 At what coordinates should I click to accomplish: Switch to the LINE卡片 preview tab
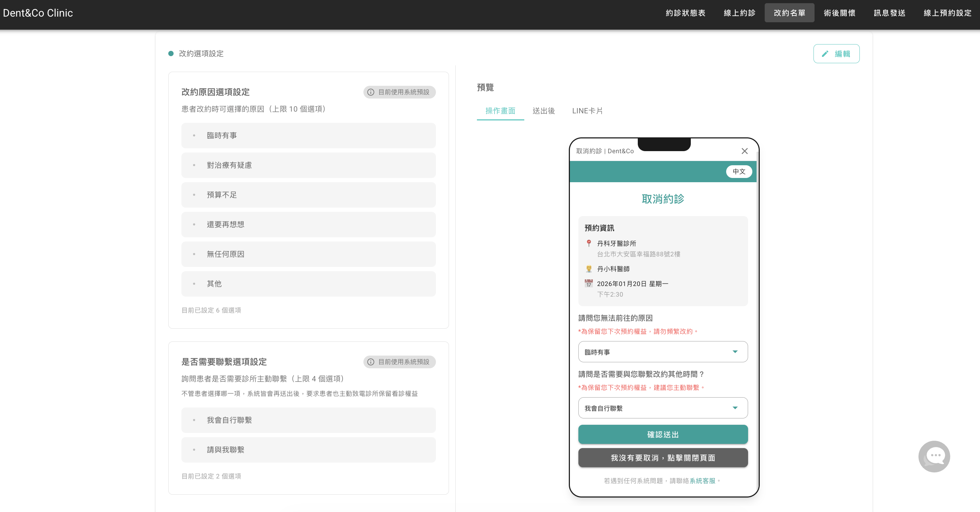coord(587,111)
